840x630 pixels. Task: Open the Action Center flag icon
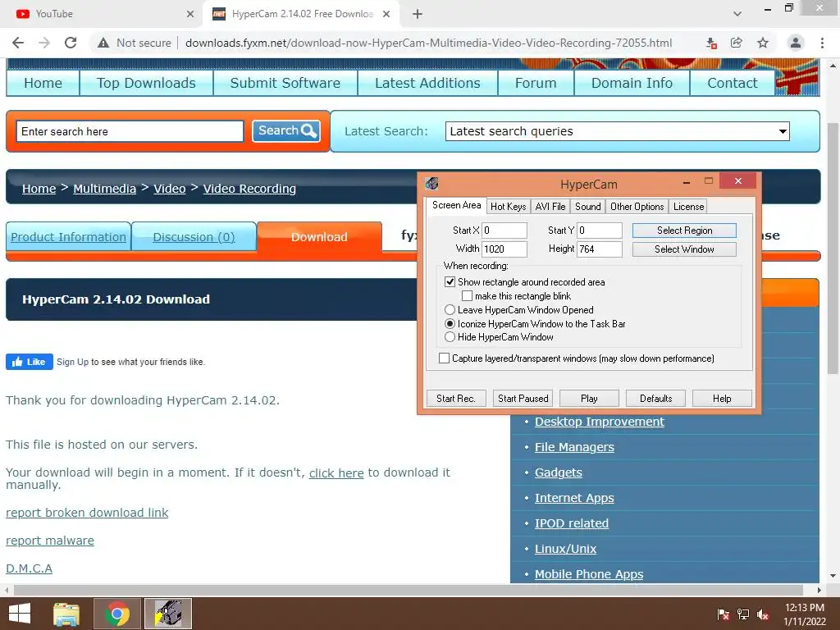pyautogui.click(x=724, y=614)
